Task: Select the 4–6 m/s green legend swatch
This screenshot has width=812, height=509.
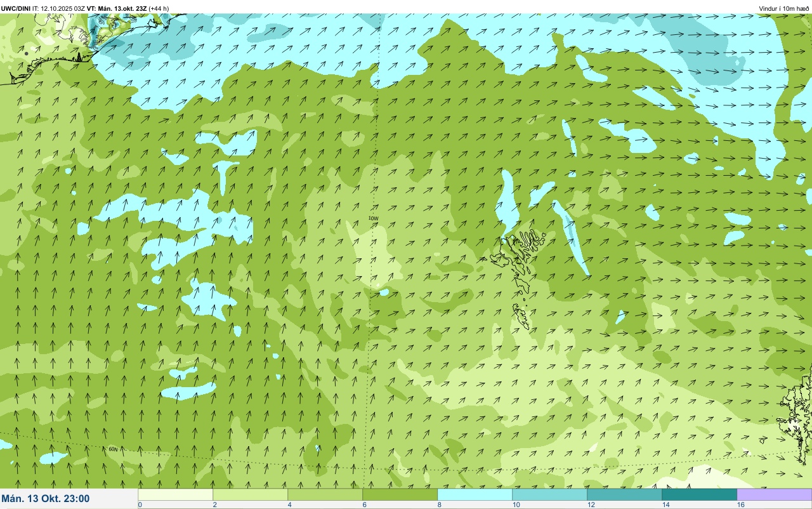Action: pyautogui.click(x=325, y=494)
